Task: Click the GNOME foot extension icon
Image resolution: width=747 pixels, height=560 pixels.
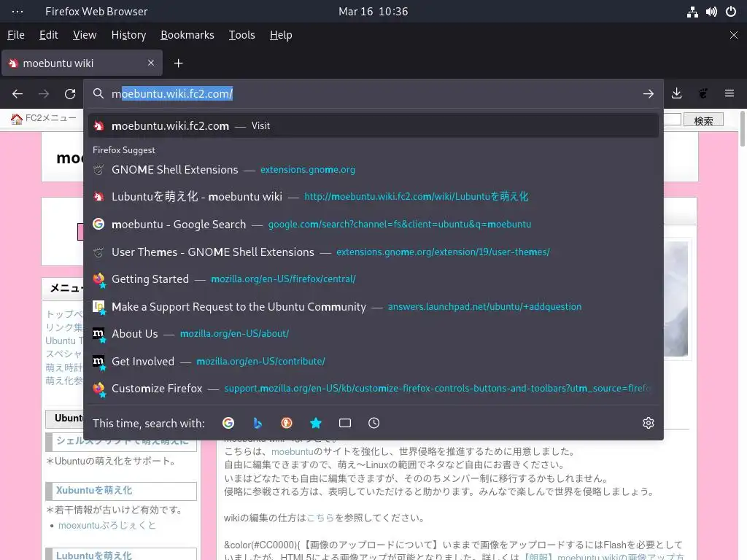Action: [703, 93]
